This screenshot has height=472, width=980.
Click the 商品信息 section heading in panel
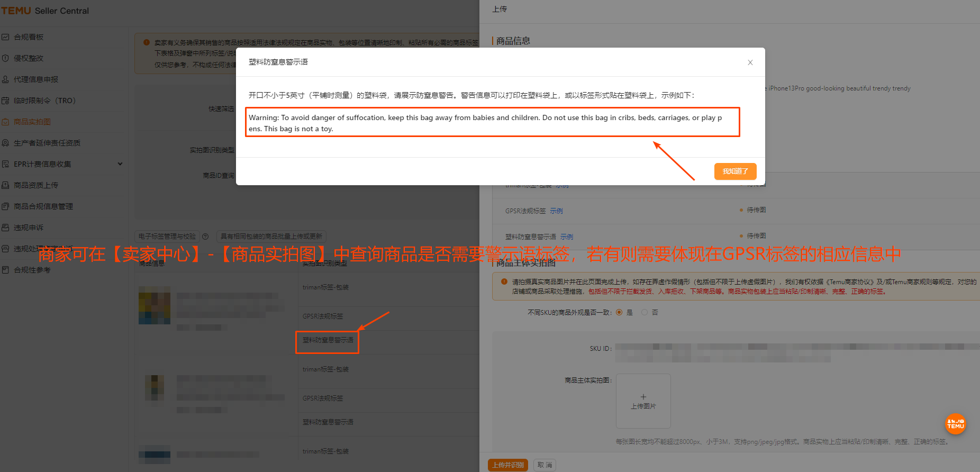513,41
